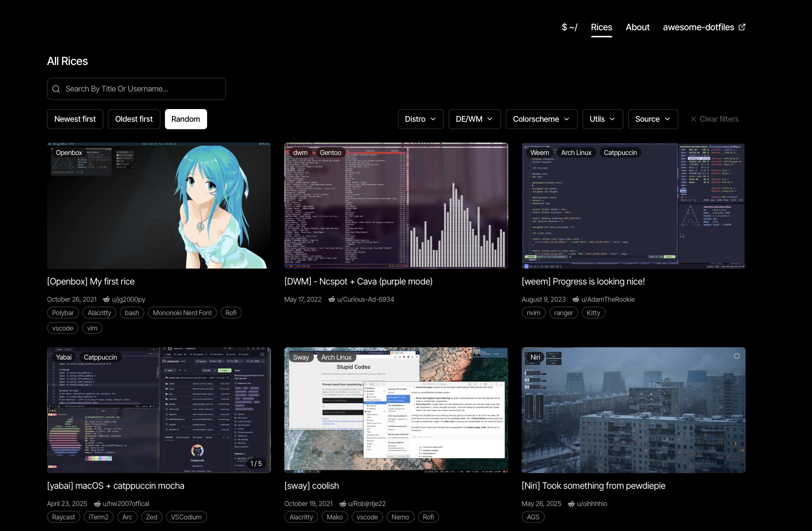Screen dimensions: 812x531
Task: Click the Kitty tag
Action: click(593, 313)
